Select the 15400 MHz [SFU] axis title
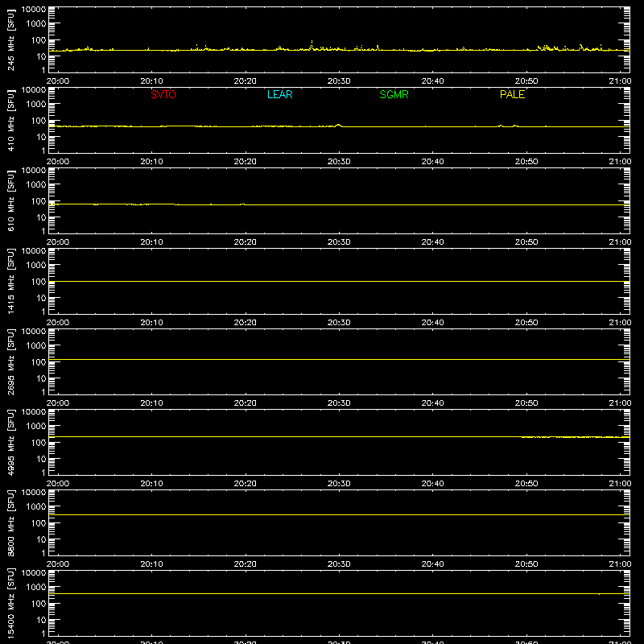 [11, 603]
